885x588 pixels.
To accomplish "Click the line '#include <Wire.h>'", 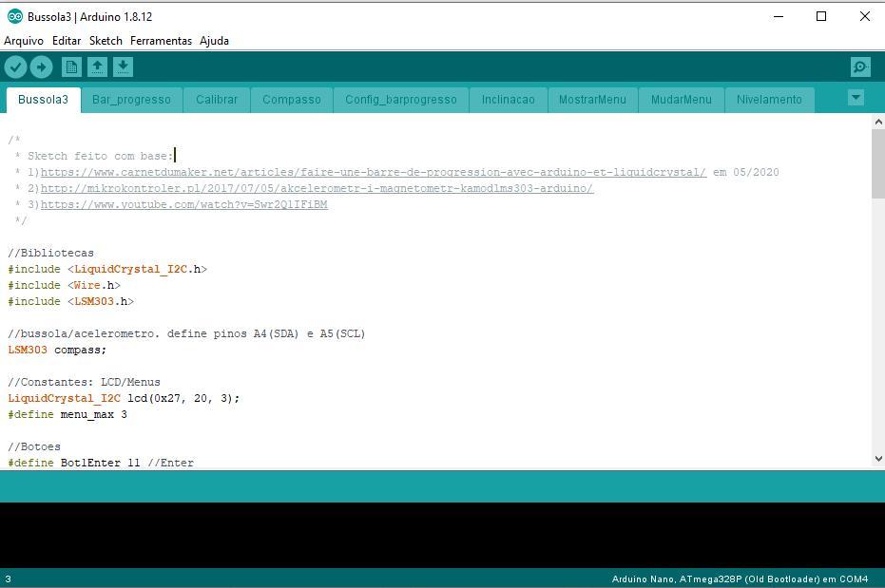I will (64, 285).
